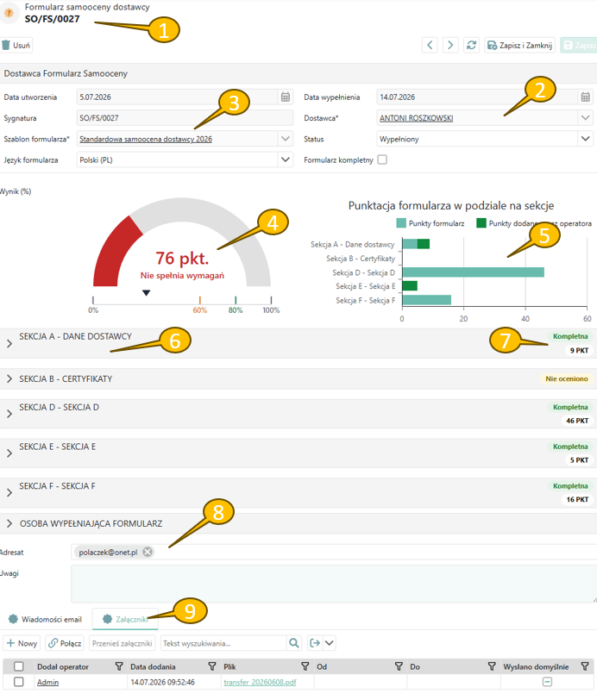
Task: Open calendar picker for Data wypełnienia
Action: (586, 97)
